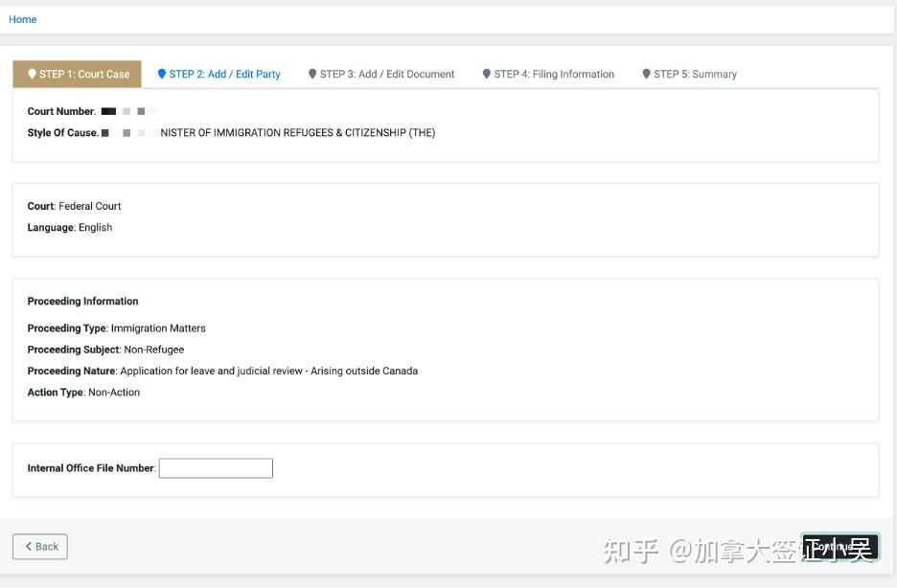Screen dimensions: 897x588
Task: Click the Proceeding Information heading
Action: pyautogui.click(x=83, y=301)
